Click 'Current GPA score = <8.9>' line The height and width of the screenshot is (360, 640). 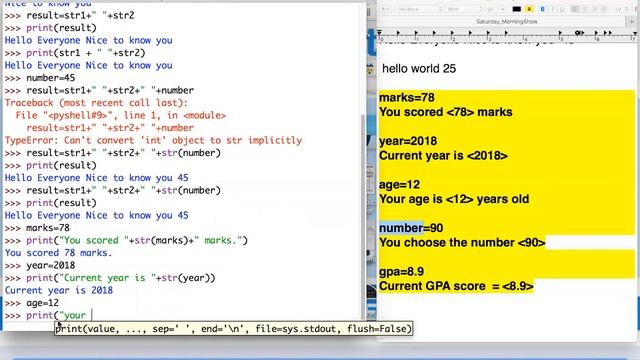(456, 286)
